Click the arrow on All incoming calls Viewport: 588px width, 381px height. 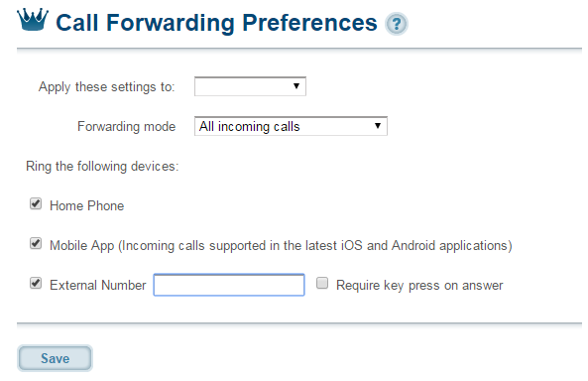click(x=378, y=126)
